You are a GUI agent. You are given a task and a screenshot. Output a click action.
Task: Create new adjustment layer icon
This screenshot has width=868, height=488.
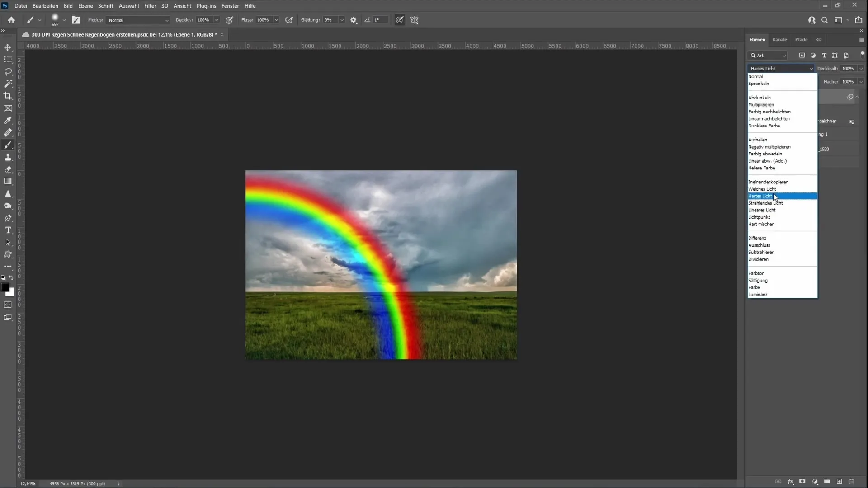point(815,482)
